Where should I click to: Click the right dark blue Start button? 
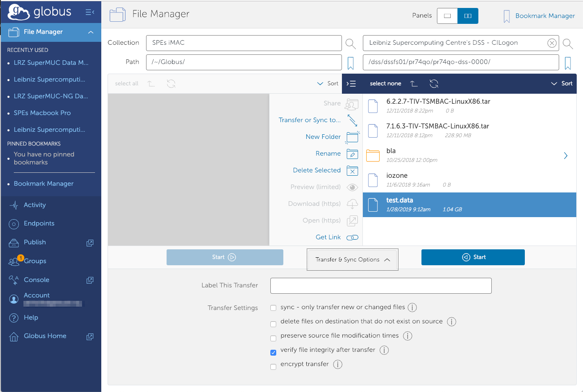pyautogui.click(x=473, y=257)
